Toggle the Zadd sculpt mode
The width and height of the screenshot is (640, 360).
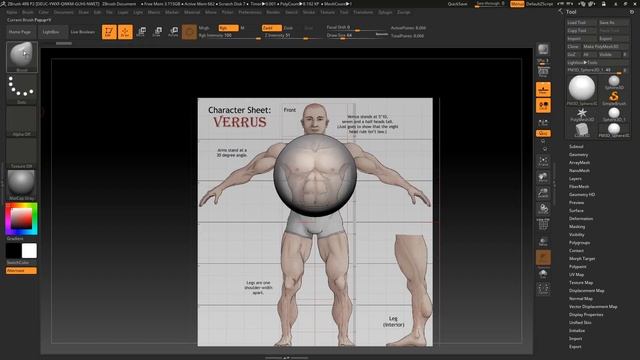point(271,28)
